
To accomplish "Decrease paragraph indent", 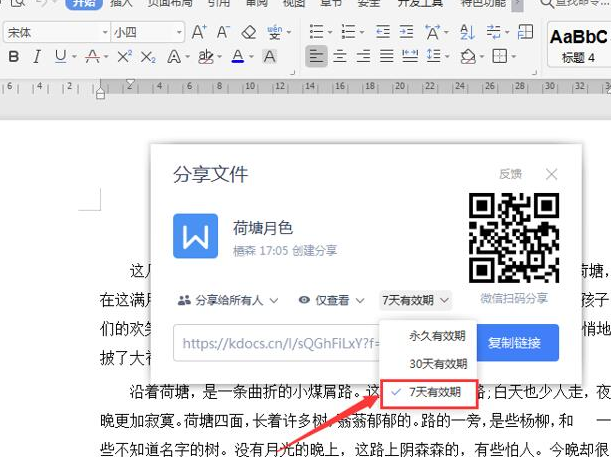I will [383, 32].
